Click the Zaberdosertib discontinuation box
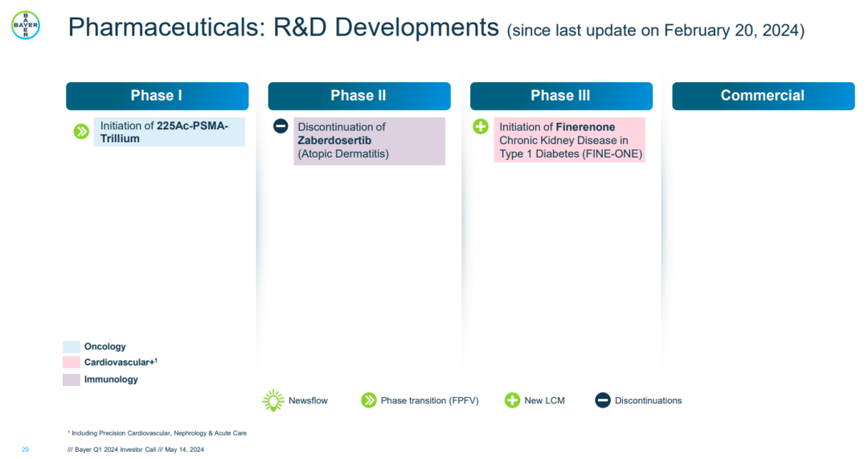868x459 pixels. [369, 141]
